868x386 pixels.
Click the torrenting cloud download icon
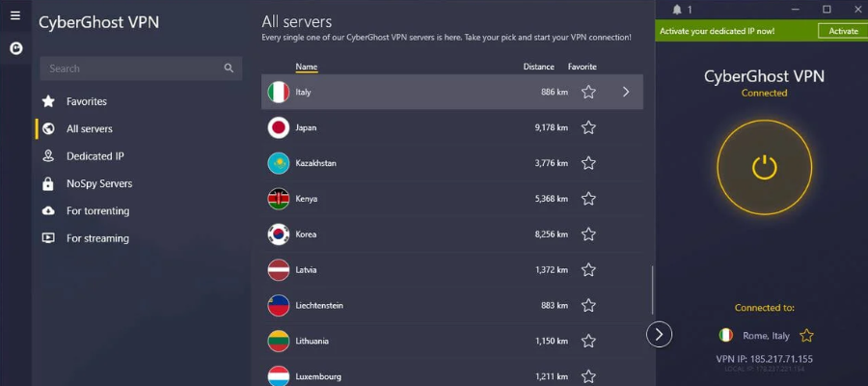(x=49, y=211)
